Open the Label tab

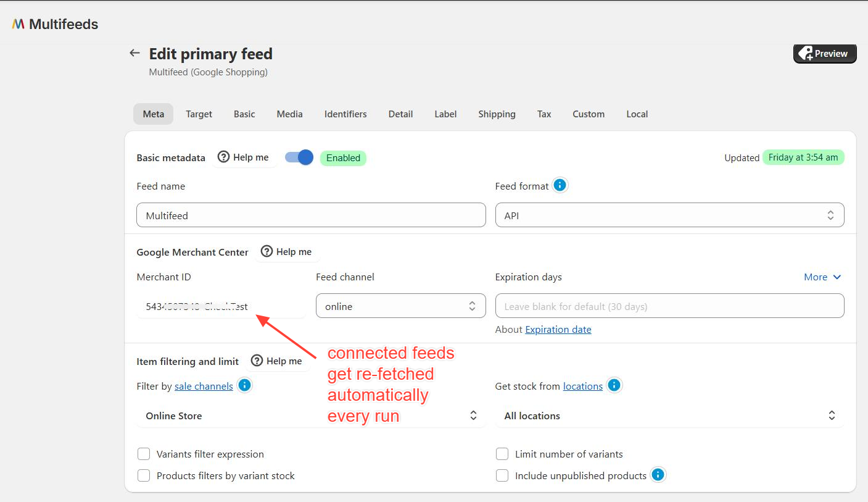(x=445, y=114)
